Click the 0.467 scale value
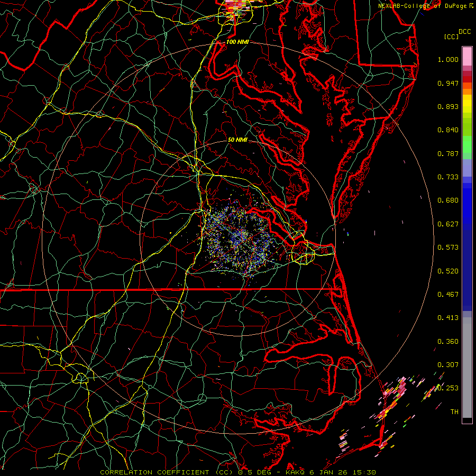 [448, 295]
